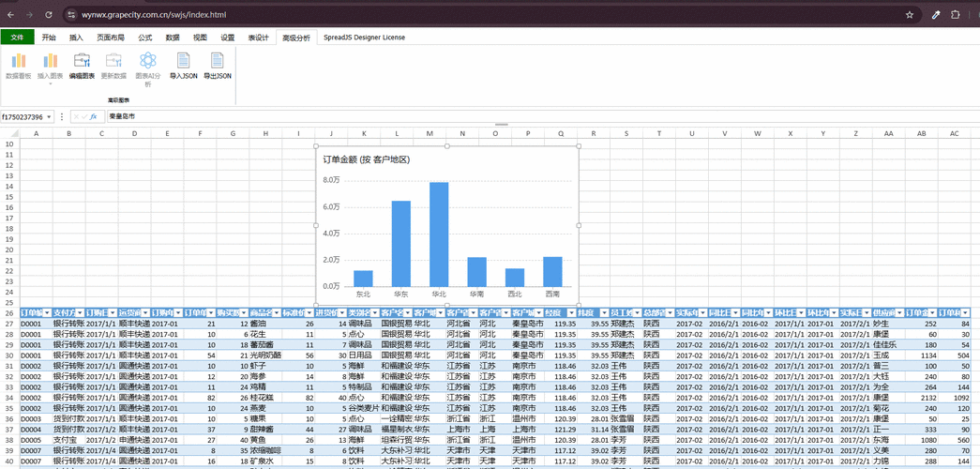Open the 文件 file menu tab
This screenshot has height=469, width=980.
[x=17, y=37]
